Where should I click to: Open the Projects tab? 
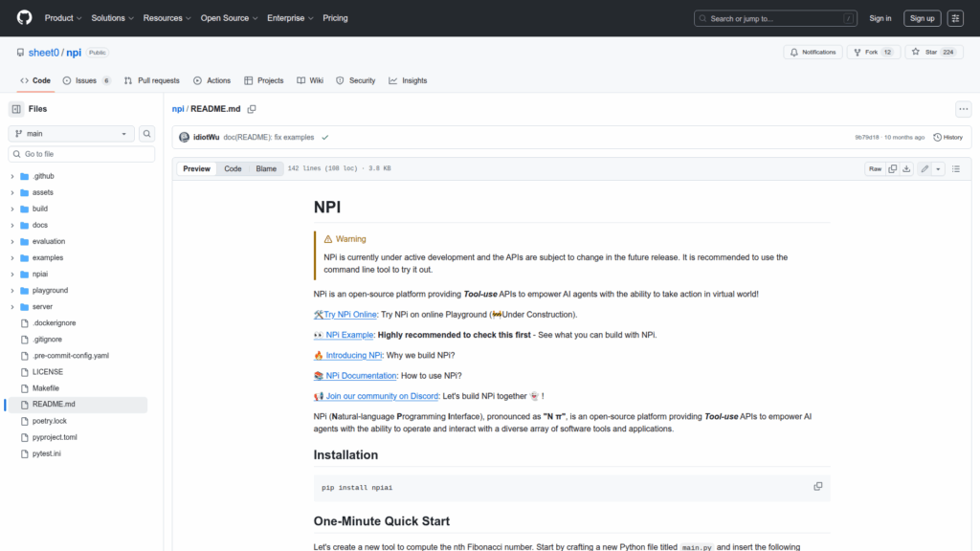[x=264, y=80]
